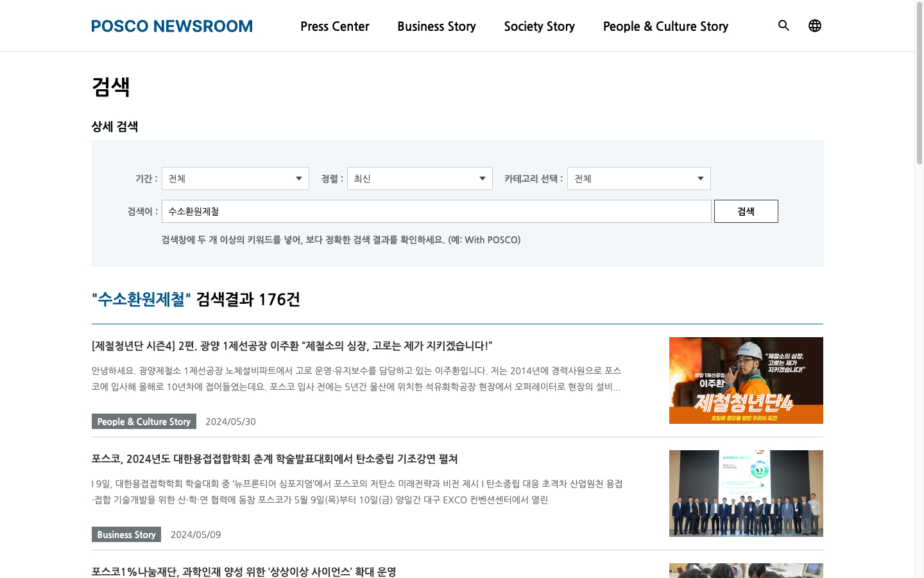
Task: Click the Business Story category tag
Action: click(126, 534)
